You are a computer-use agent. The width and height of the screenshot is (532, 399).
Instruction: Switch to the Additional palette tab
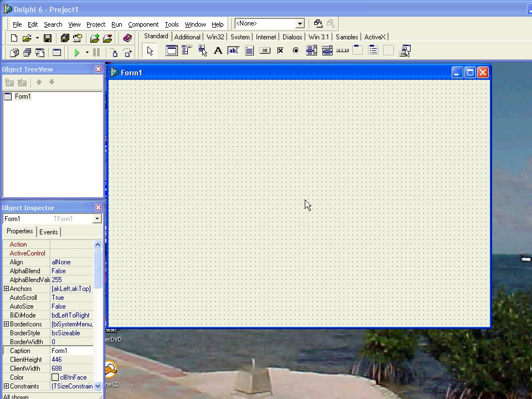[x=187, y=37]
